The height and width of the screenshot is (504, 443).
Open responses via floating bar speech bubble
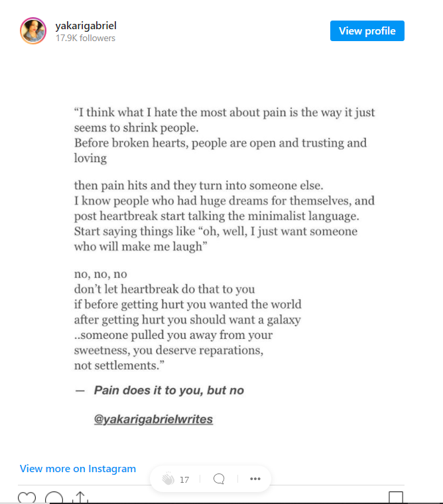[x=219, y=479]
